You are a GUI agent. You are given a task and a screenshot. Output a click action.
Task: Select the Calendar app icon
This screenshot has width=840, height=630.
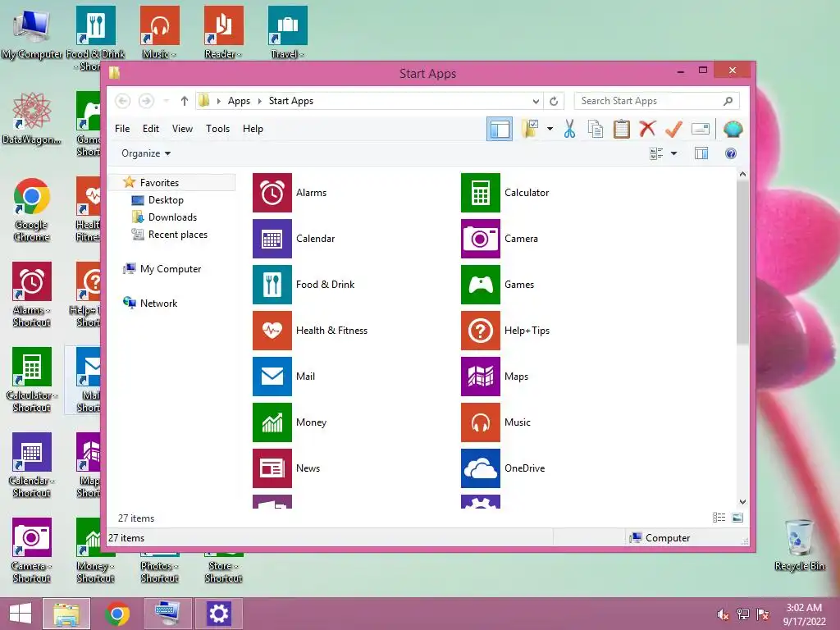(x=272, y=239)
